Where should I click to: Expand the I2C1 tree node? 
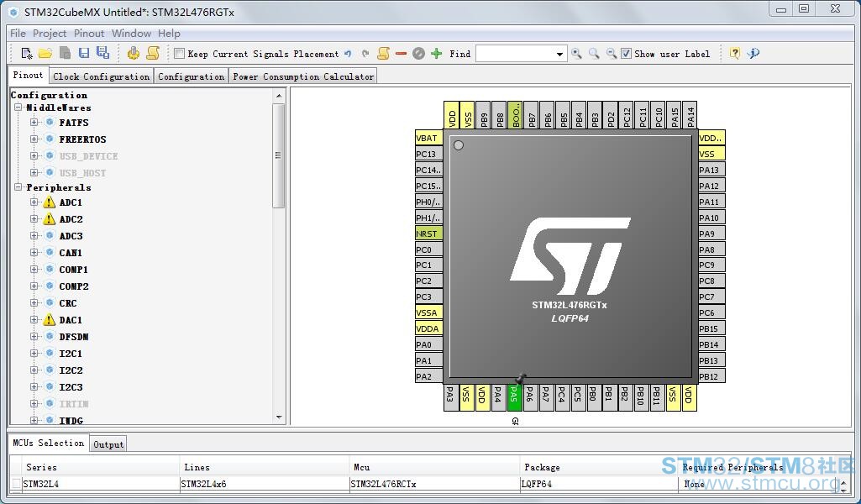pos(34,354)
